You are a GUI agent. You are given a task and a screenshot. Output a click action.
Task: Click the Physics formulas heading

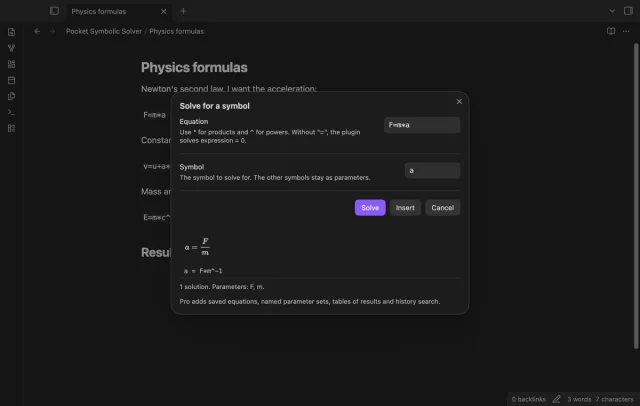(194, 67)
